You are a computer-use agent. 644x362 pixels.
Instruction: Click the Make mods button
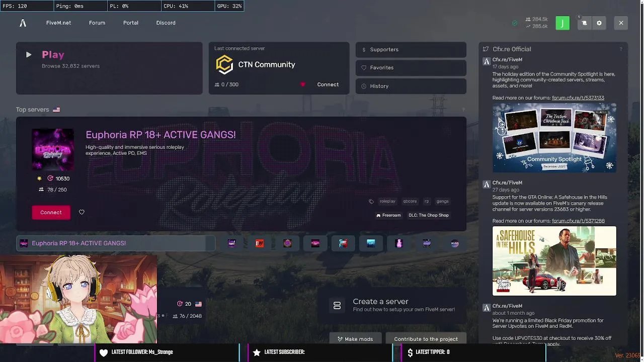(x=355, y=339)
